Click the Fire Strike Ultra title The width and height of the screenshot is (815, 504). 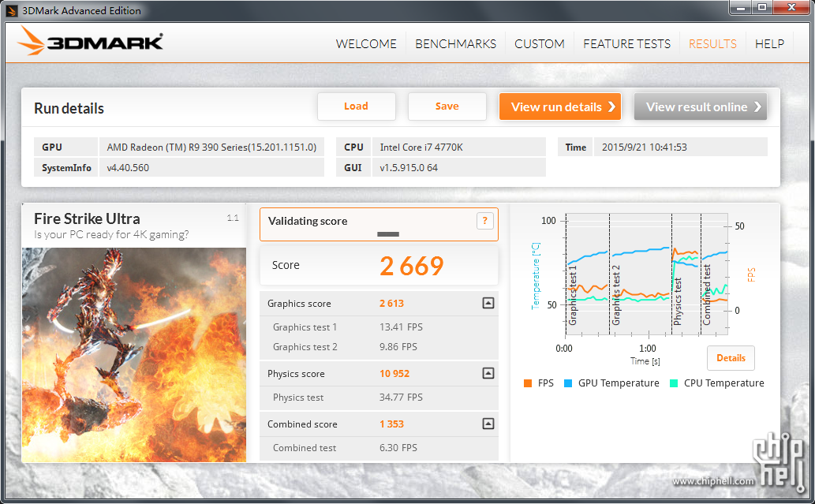click(87, 218)
